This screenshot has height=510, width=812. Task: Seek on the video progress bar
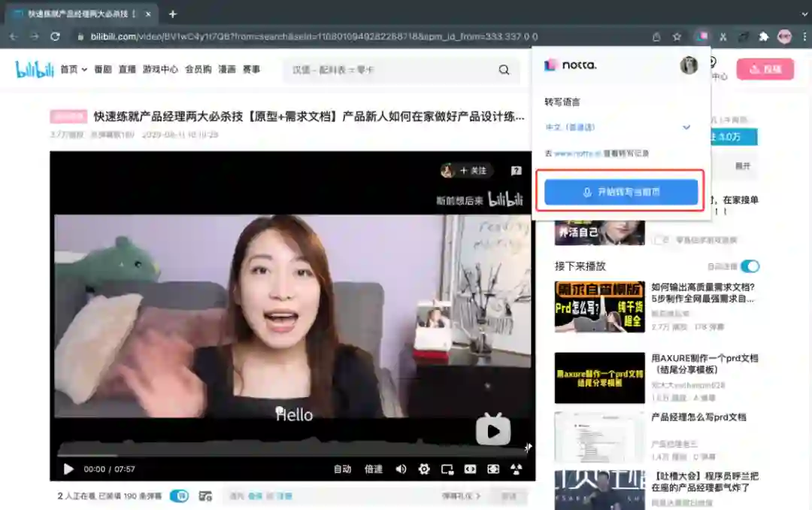pyautogui.click(x=292, y=455)
